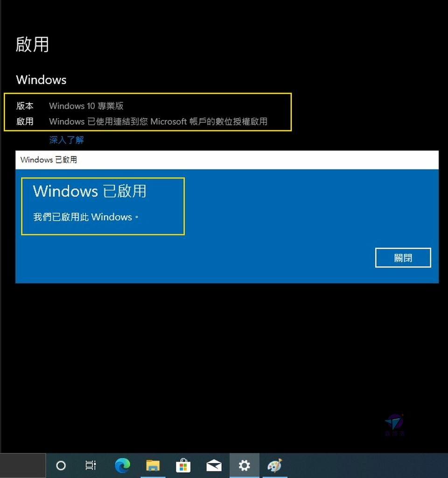The image size is (448, 478).
Task: Open Cortana search circle on taskbar
Action: [x=61, y=465]
